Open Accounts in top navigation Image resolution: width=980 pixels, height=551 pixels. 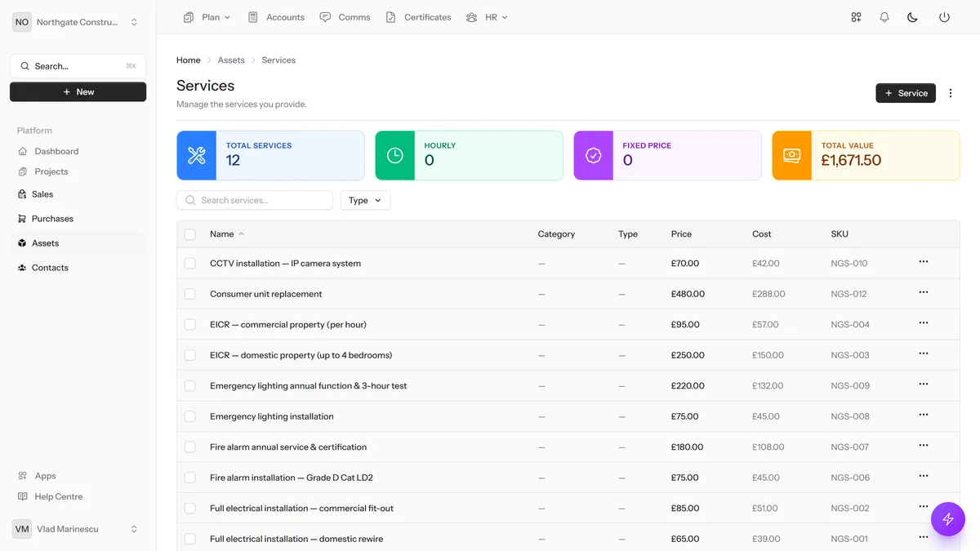tap(276, 17)
